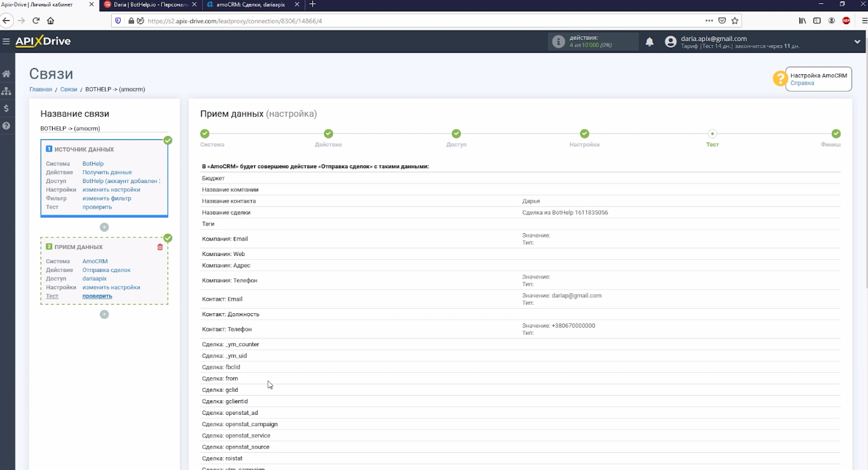Go to the Система wizard step
This screenshot has height=470, width=868.
click(x=205, y=134)
